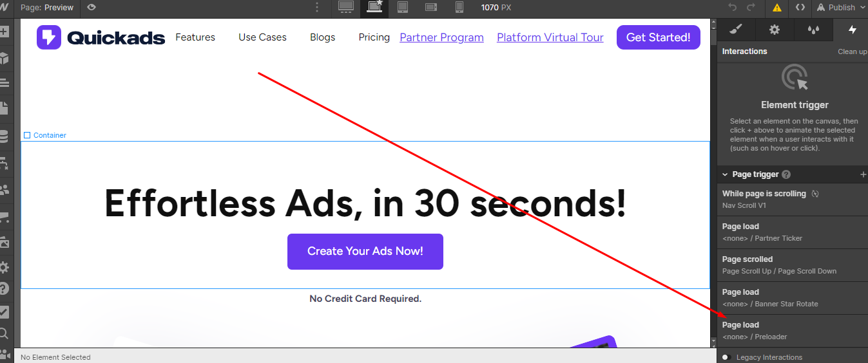Toggle Legacy Interactions switch

(x=726, y=357)
